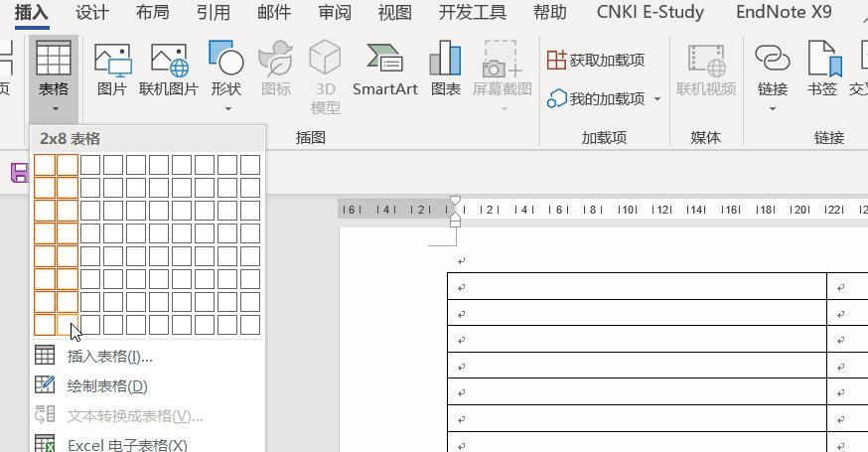Insert a SmartArt graphic
868x452 pixels.
pyautogui.click(x=384, y=70)
